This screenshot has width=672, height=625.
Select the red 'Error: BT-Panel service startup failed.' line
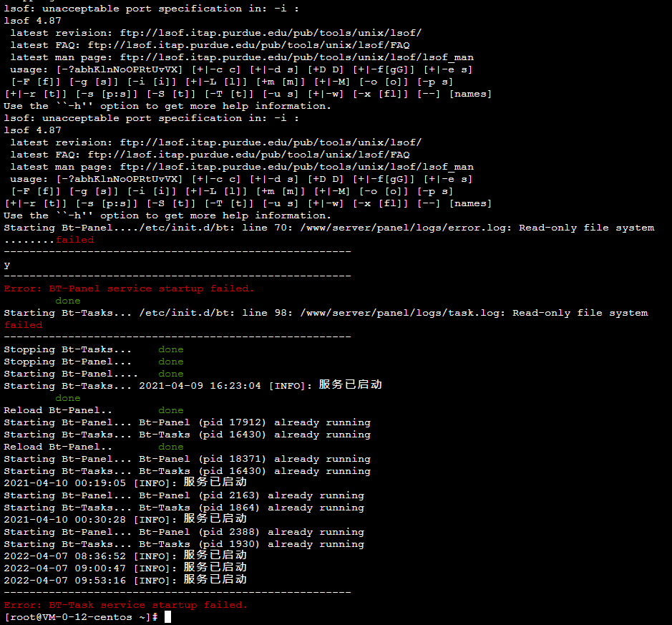pyautogui.click(x=129, y=289)
